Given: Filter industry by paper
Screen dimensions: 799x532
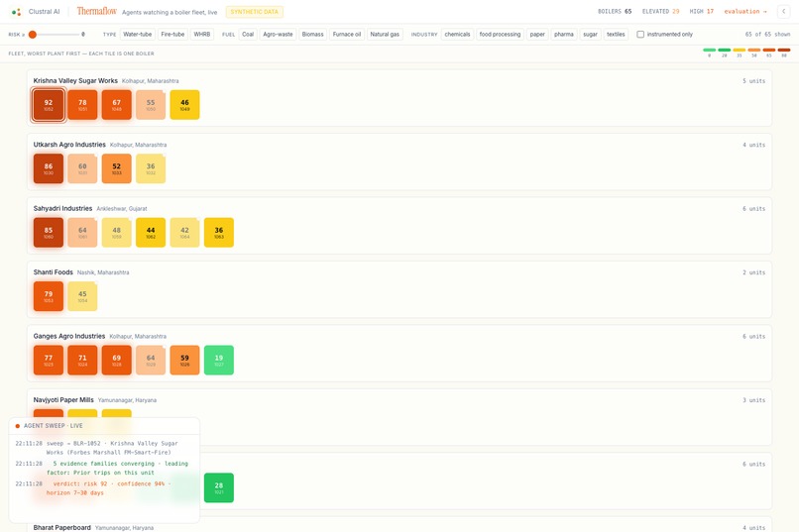Looking at the screenshot, I should coord(537,34).
